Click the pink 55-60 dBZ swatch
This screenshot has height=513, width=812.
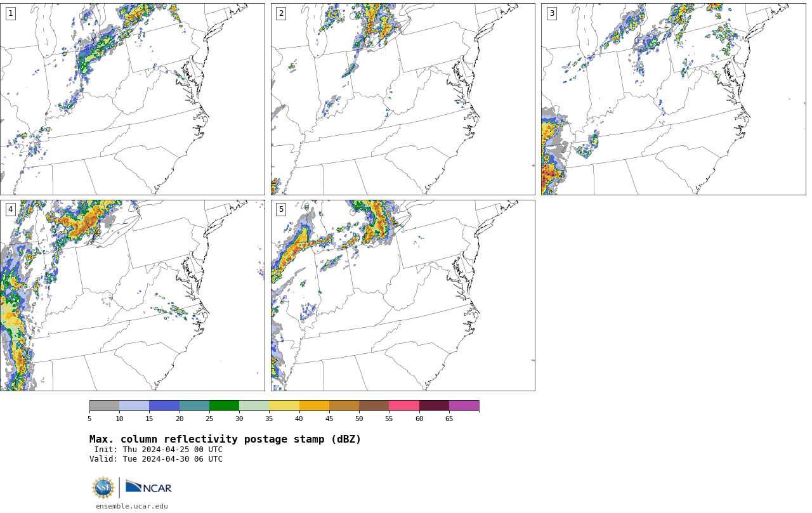click(x=404, y=406)
